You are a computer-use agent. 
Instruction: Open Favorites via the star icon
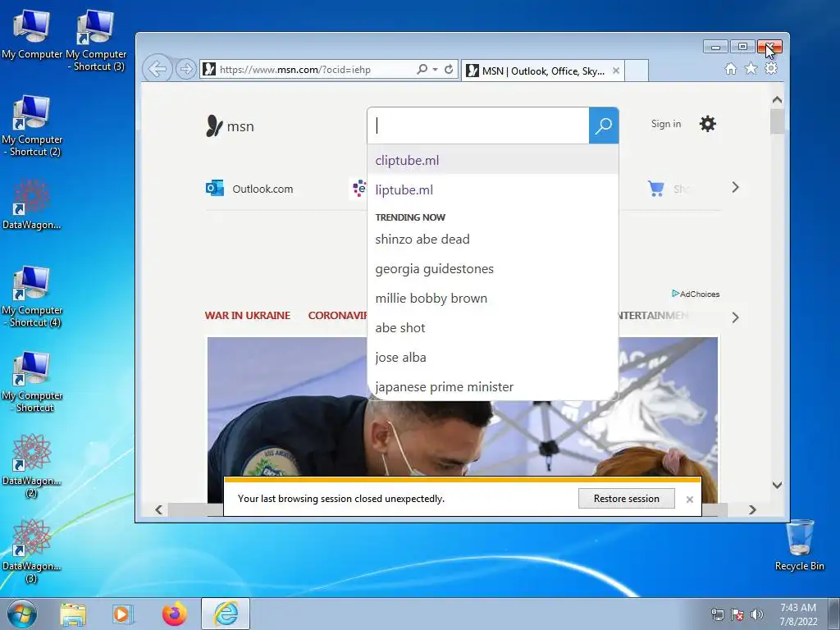click(751, 69)
